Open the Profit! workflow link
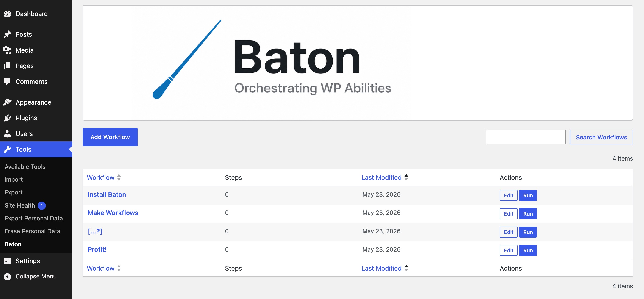 click(x=97, y=249)
